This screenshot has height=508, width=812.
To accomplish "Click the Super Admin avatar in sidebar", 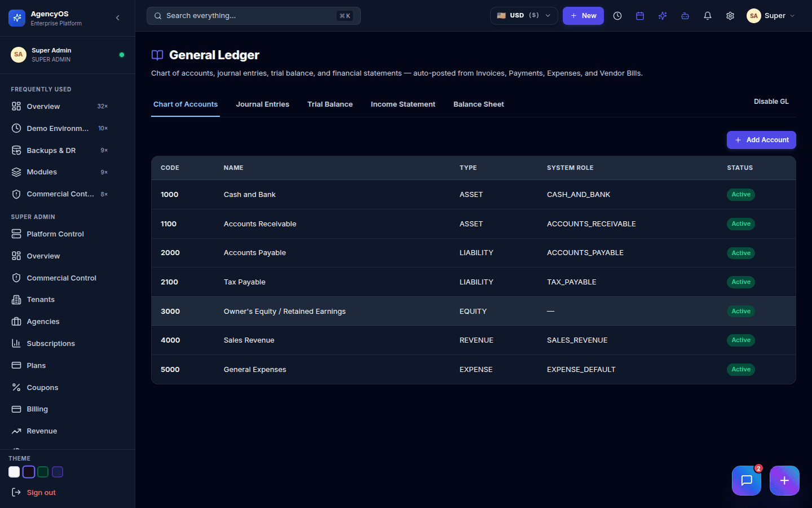I will pyautogui.click(x=19, y=55).
